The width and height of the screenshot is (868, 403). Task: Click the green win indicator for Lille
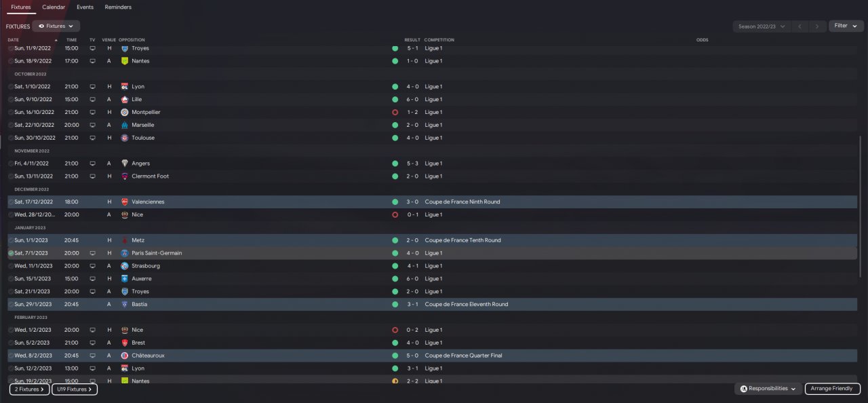(395, 99)
